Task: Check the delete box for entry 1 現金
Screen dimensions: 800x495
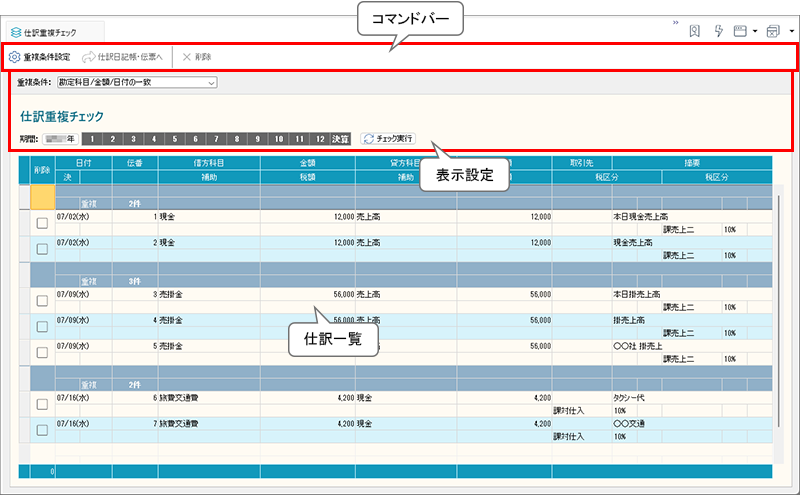Action: [42, 223]
